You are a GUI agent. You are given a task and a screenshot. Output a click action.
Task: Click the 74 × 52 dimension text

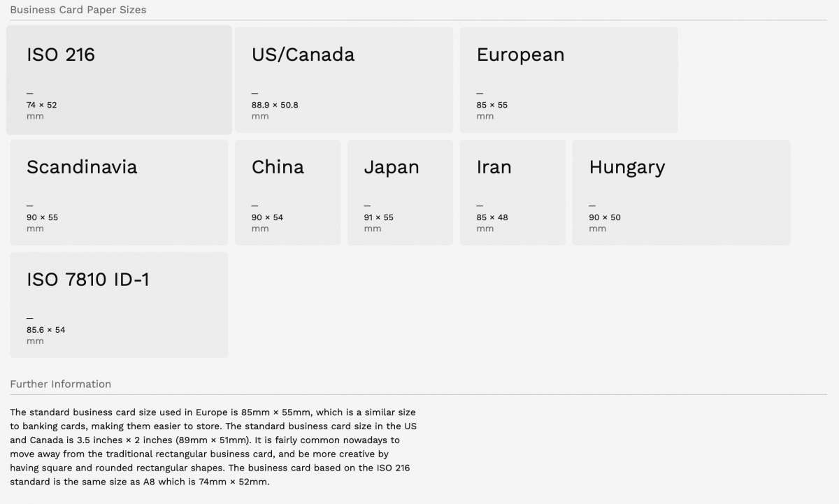tap(42, 105)
